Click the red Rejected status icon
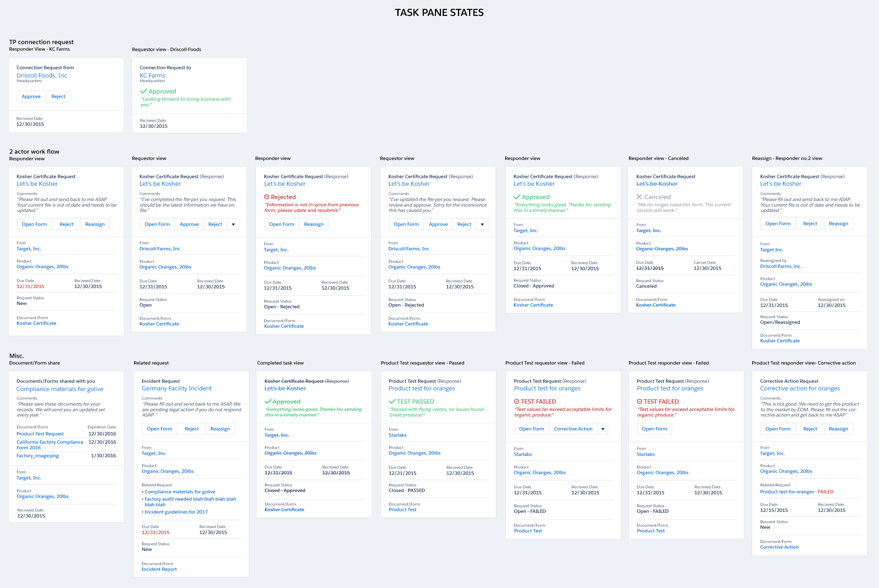 click(267, 197)
